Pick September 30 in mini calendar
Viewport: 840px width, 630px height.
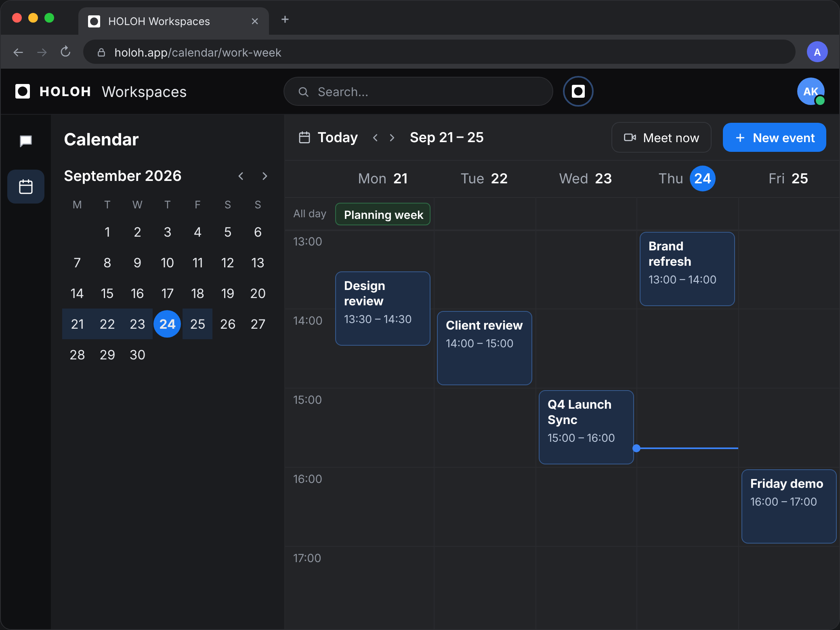click(137, 355)
